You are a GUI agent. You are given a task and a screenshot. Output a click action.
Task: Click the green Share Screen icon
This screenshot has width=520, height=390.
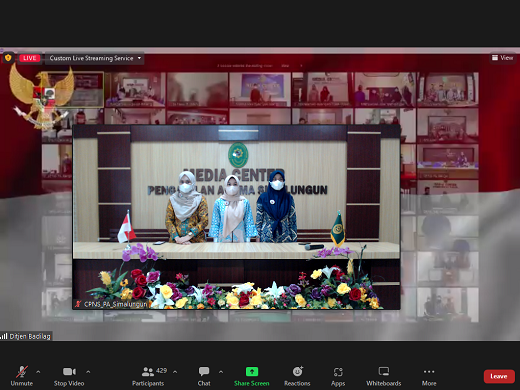252,371
